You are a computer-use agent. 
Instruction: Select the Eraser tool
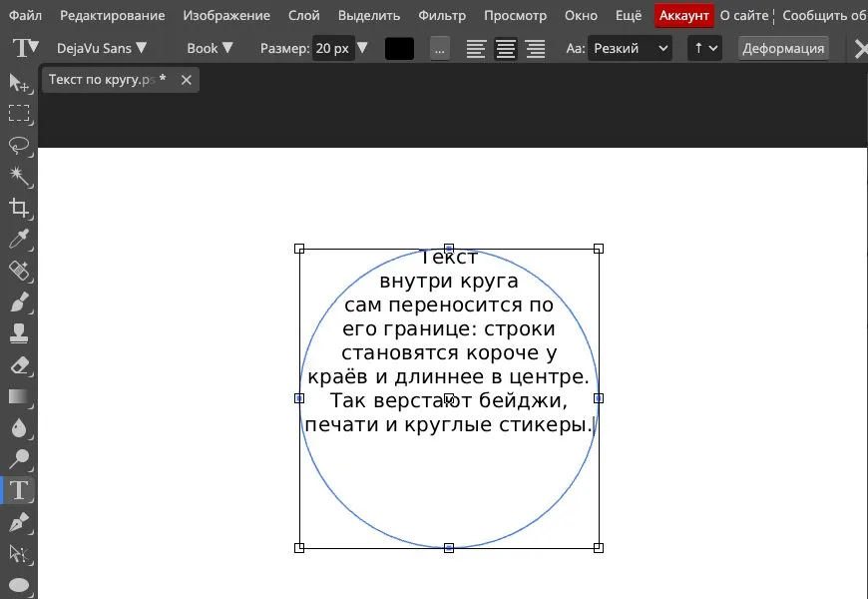click(x=19, y=365)
